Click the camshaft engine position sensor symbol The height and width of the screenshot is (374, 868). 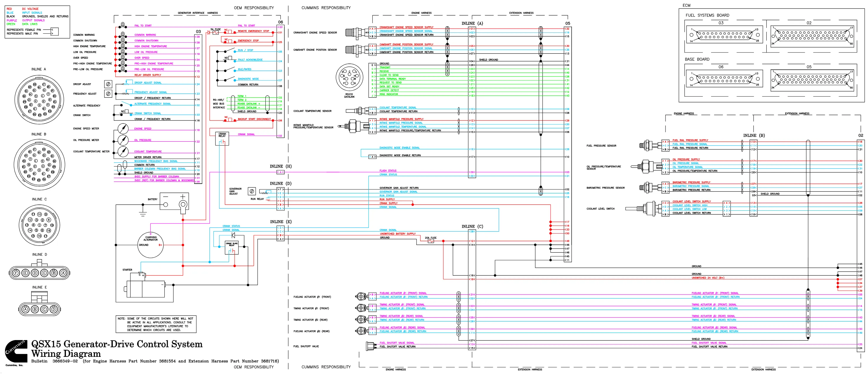tap(356, 50)
